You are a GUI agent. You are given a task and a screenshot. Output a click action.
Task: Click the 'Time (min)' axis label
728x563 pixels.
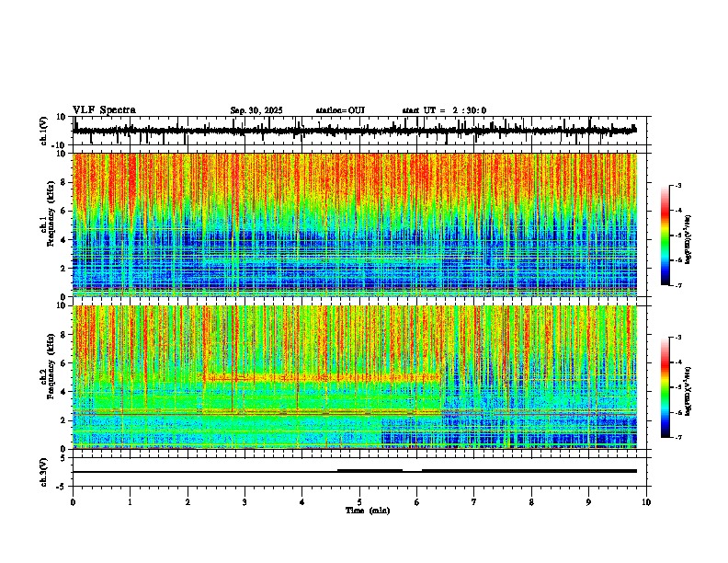pyautogui.click(x=368, y=511)
